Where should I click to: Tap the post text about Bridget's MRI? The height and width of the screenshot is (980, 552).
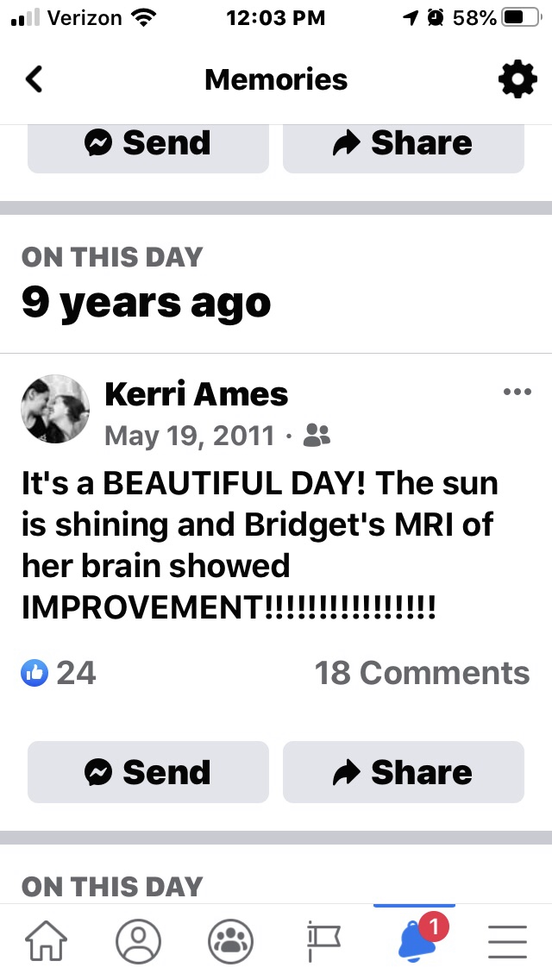click(260, 544)
